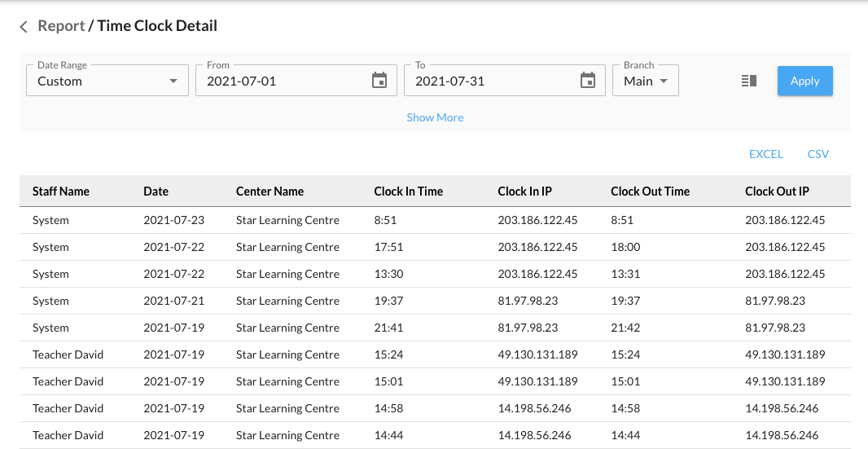Open the Date Range dropdown
The image size is (868, 449).
[x=107, y=81]
